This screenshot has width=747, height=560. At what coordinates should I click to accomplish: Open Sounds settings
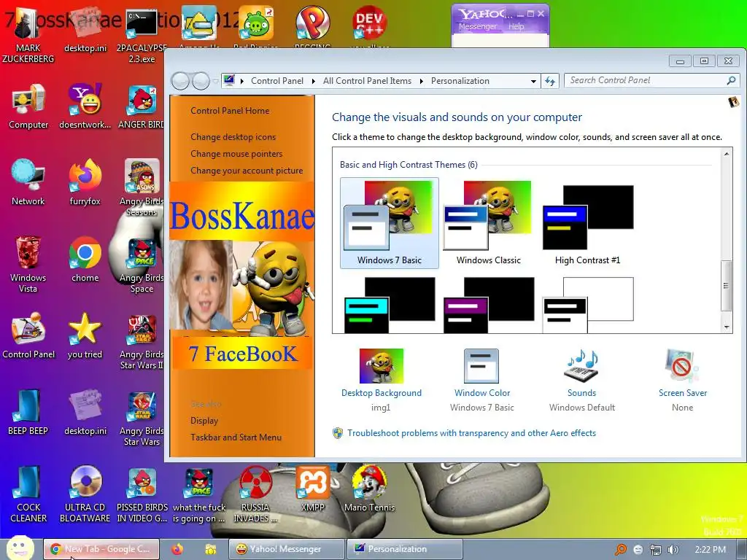coord(581,379)
